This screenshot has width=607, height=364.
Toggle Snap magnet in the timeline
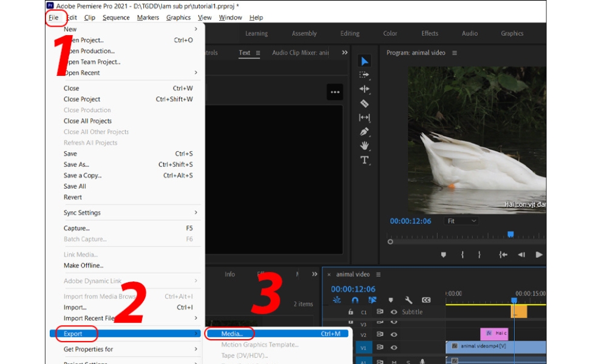point(354,300)
